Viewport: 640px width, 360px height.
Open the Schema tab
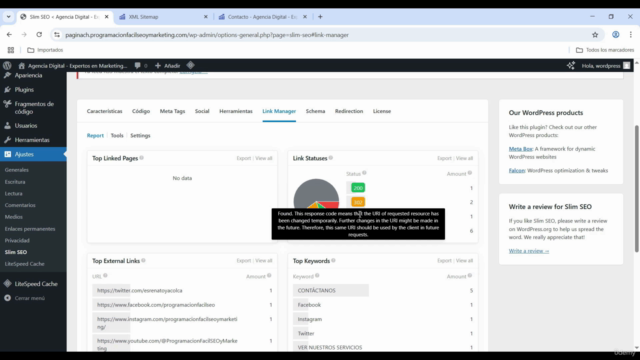click(x=316, y=111)
